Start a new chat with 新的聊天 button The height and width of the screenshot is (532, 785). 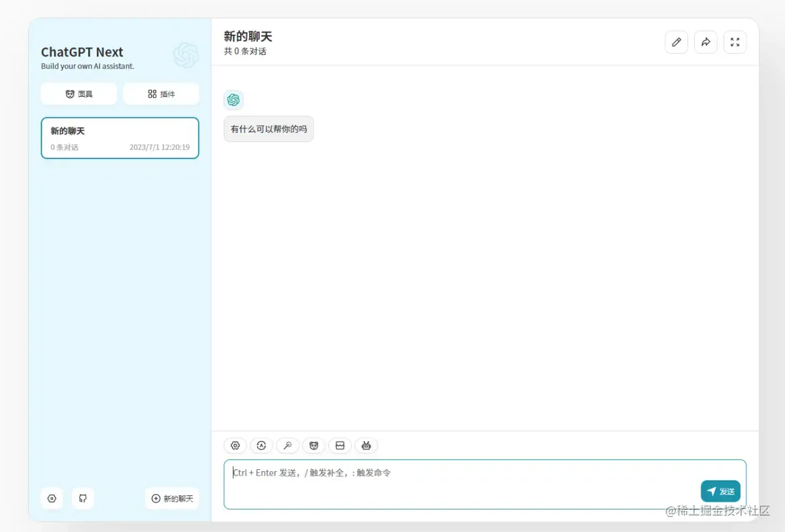(x=172, y=499)
